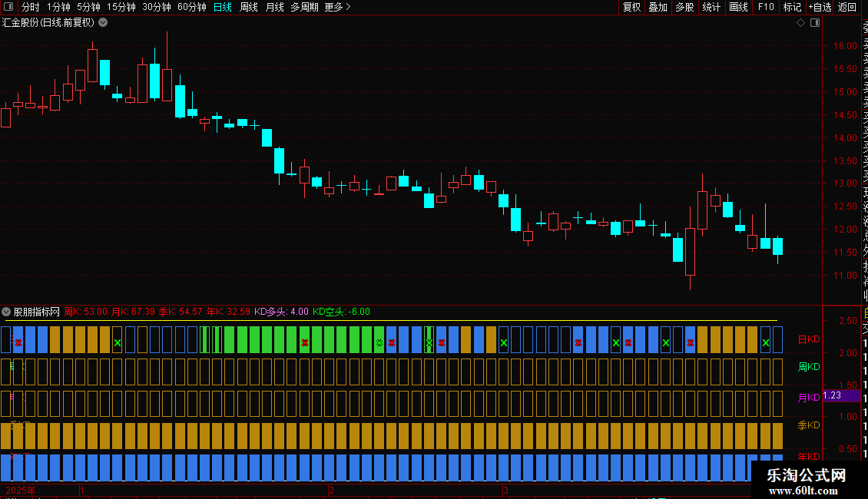Click the 日KD row label
Viewport: 868px width, 499px height.
(x=808, y=339)
